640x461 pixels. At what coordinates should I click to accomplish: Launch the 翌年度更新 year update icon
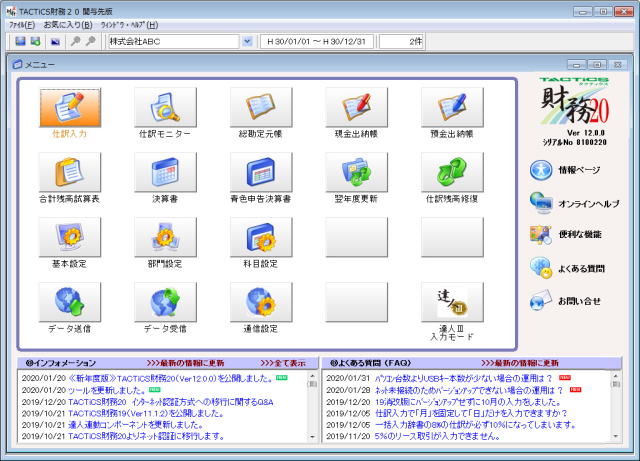pos(356,172)
